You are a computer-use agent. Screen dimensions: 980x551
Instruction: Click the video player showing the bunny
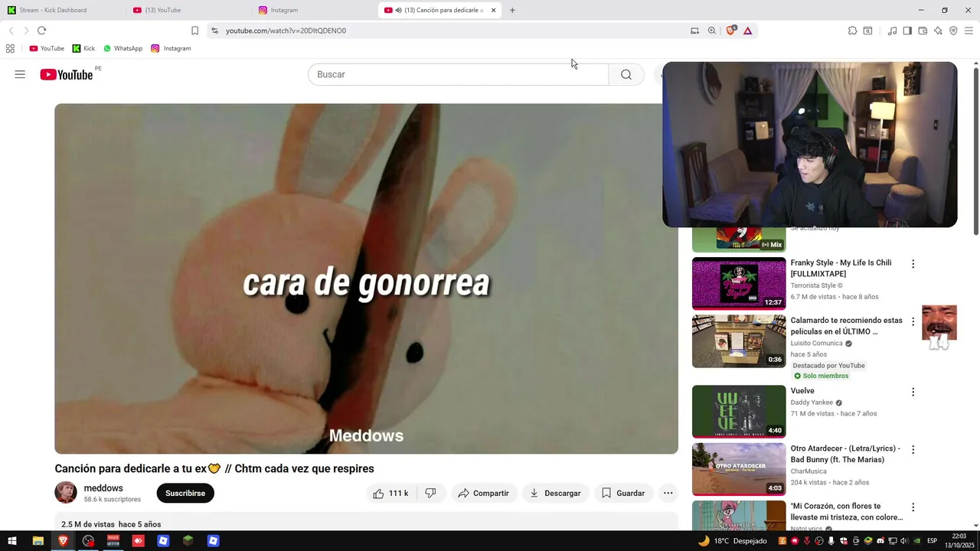(x=366, y=279)
